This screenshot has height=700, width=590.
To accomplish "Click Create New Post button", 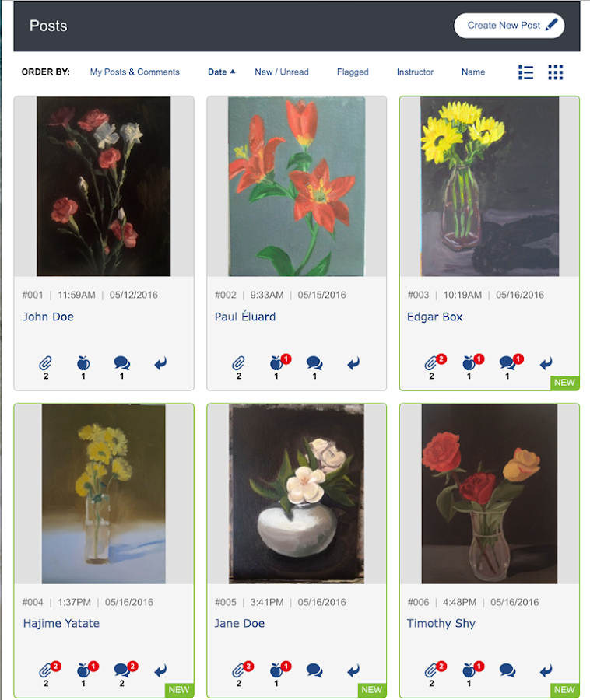I will point(509,26).
